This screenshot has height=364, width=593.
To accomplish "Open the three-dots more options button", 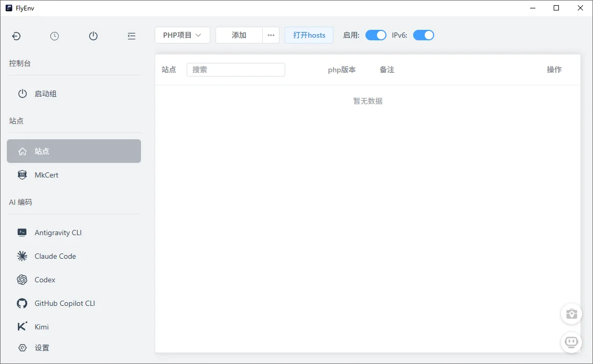I will coord(271,35).
